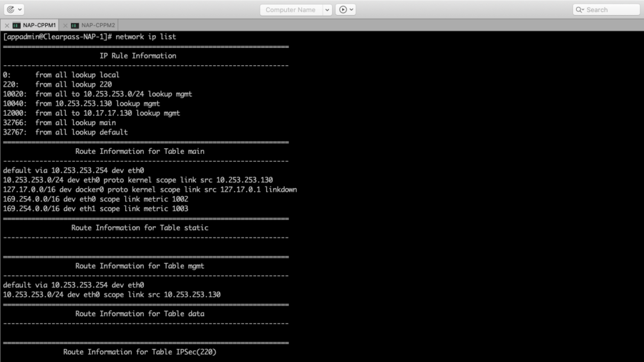Click the rule '10020: from all to 10.253.253.0/24'
This screenshot has width=644, height=362.
pyautogui.click(x=97, y=94)
